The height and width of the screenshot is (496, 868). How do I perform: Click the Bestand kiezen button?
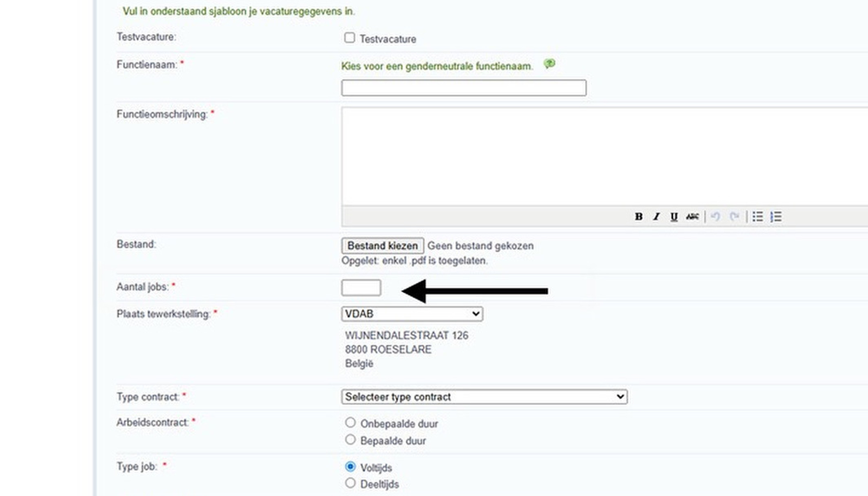[x=383, y=246]
